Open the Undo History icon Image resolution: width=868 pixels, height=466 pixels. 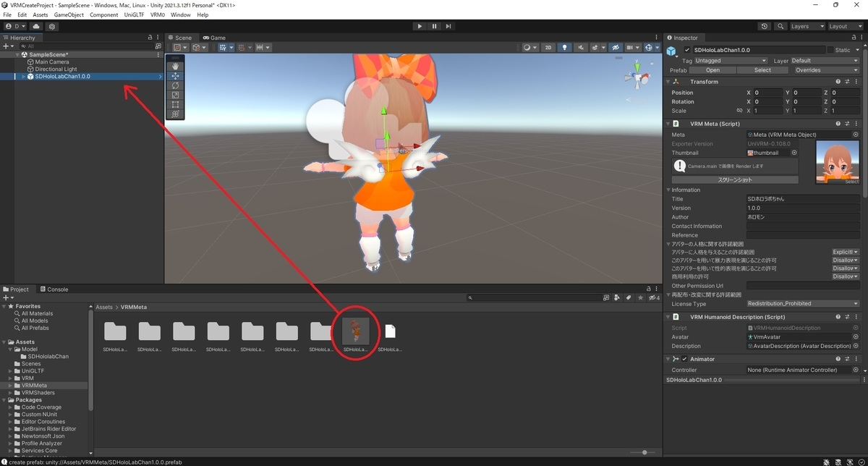(765, 26)
